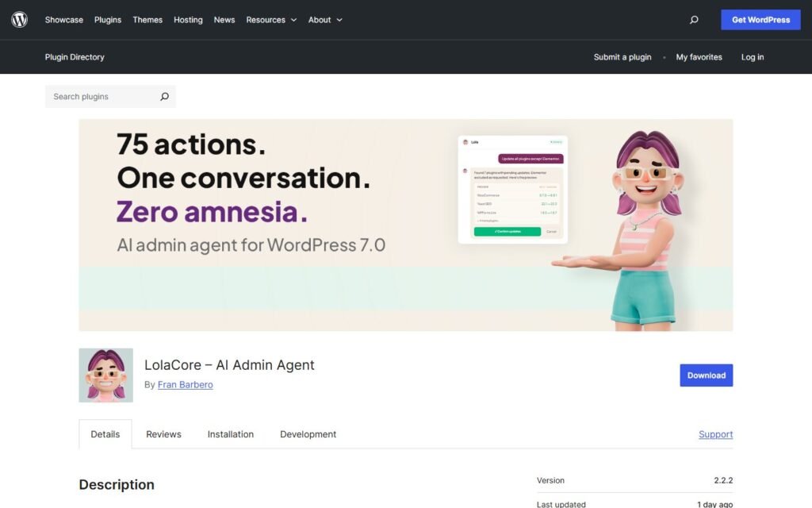Download the LolaCore plugin

[x=707, y=375]
